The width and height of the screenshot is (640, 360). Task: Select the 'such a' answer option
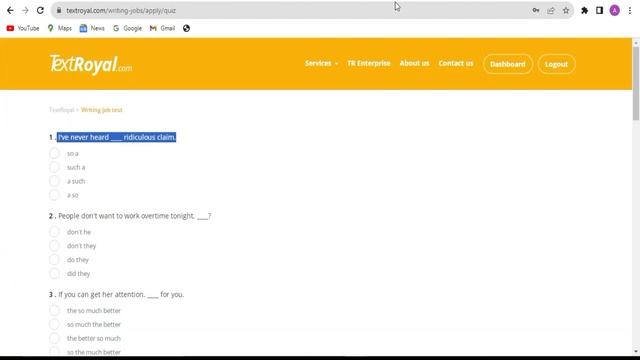point(54,167)
